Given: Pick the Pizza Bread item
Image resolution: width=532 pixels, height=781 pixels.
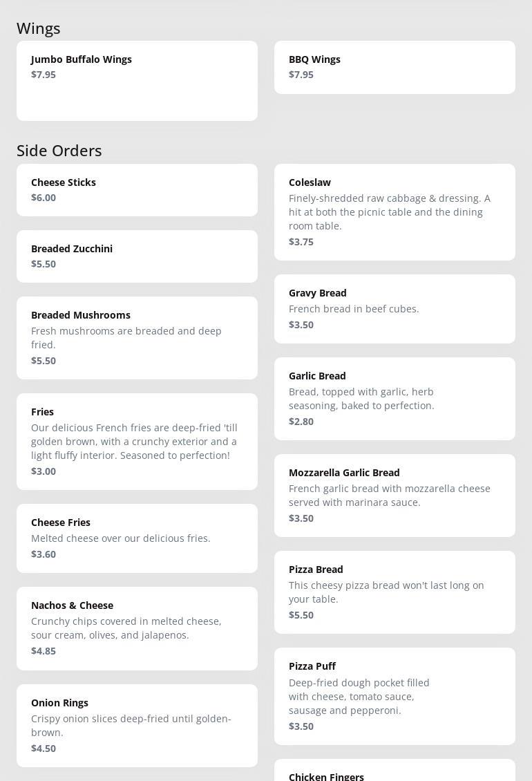Looking at the screenshot, I should [x=394, y=592].
